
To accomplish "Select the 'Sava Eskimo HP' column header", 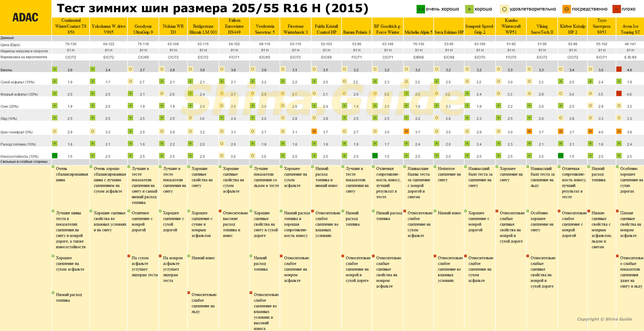I will pos(449,26).
